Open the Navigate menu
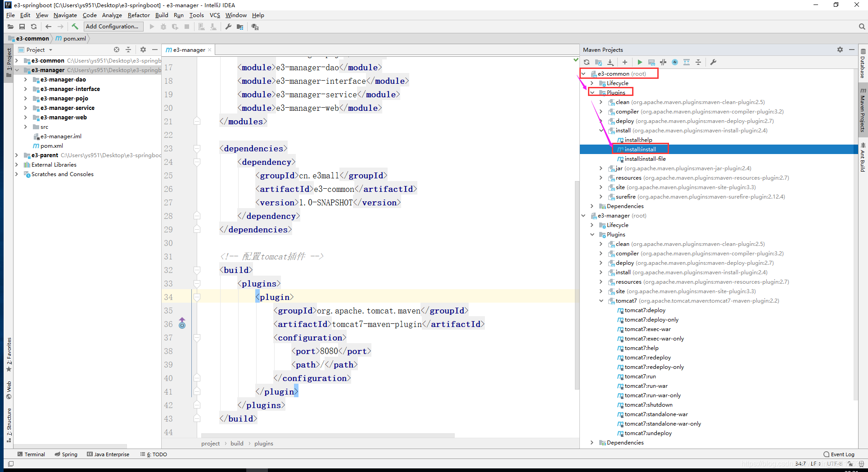 pyautogui.click(x=65, y=15)
